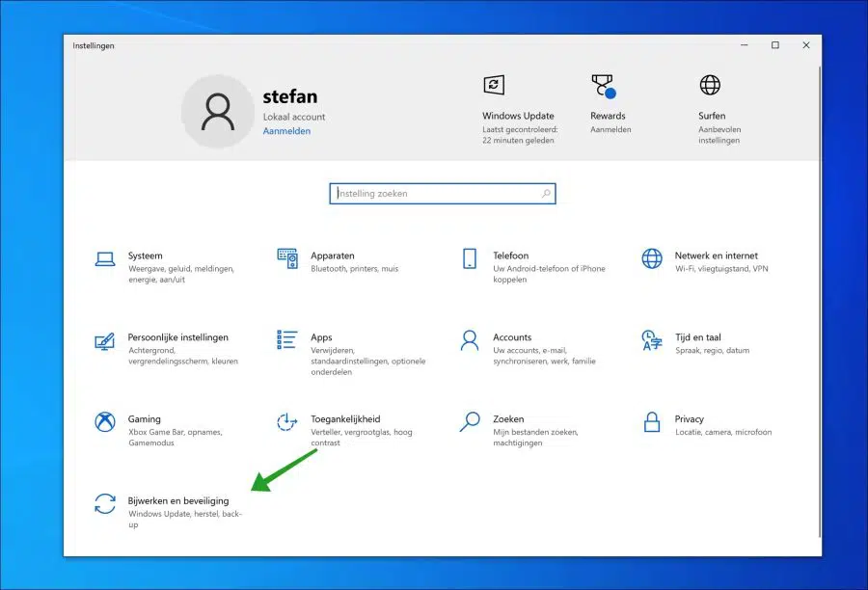Click the Telefoon title text
The height and width of the screenshot is (590, 868).
tap(510, 255)
